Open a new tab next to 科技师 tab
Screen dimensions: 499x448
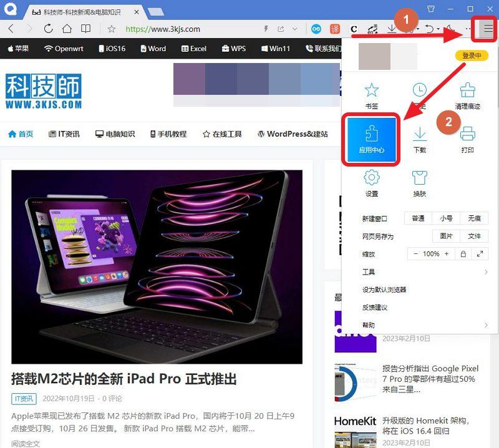(x=155, y=12)
